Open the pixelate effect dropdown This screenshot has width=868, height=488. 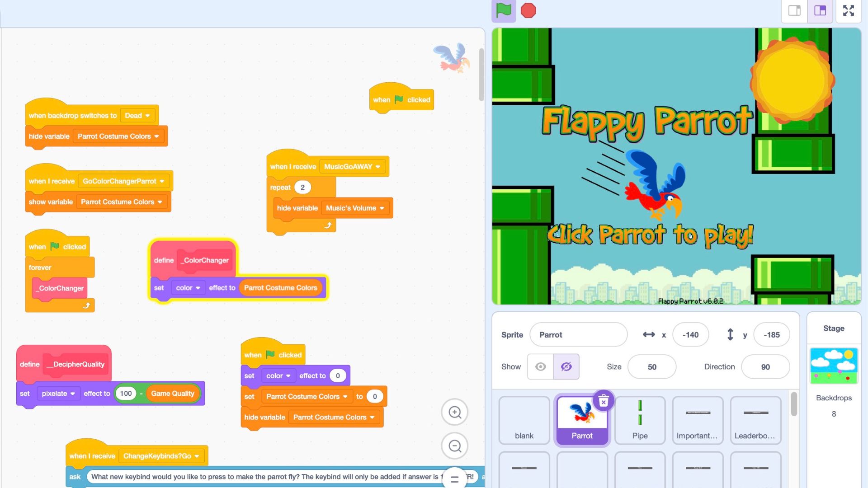pos(58,394)
